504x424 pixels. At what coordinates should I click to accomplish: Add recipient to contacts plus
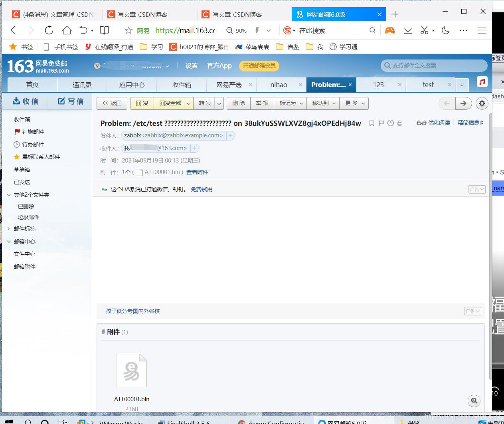pyautogui.click(x=194, y=149)
